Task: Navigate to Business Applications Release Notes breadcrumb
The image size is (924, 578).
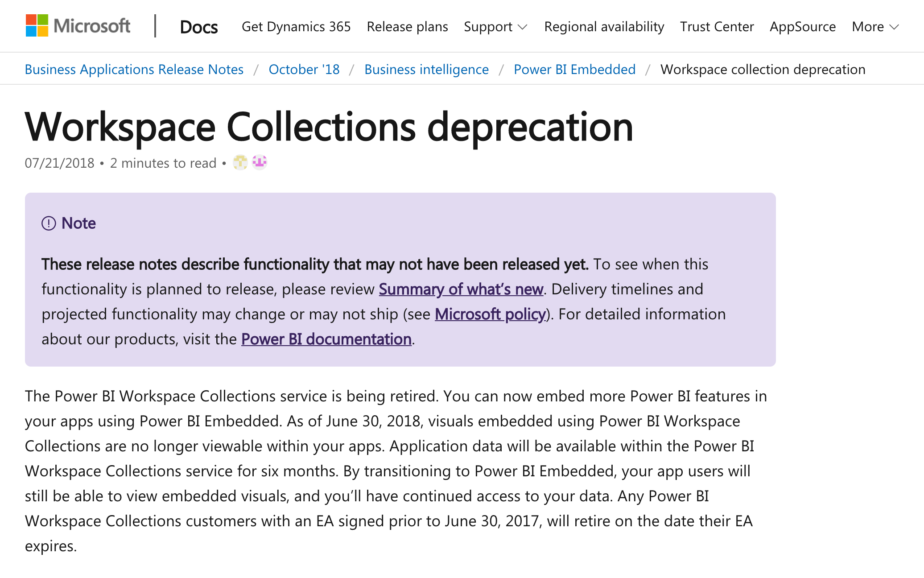Action: 134,69
